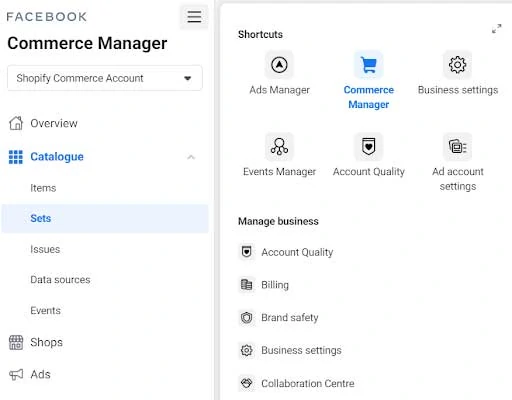Launch the Events Manager shortcut icon
This screenshot has width=512, height=400.
click(279, 147)
